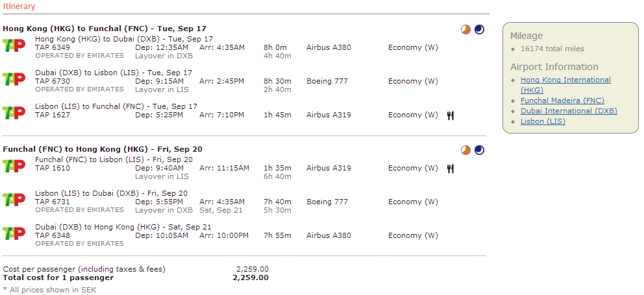Click the total cost amount 2,259.00
The image size is (644, 295).
click(251, 277)
